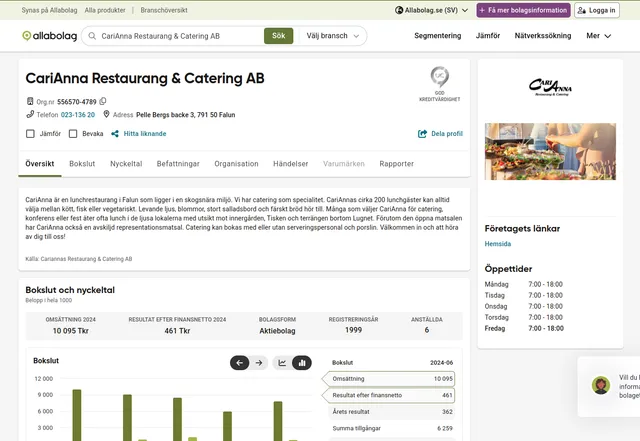The image size is (640, 441).
Task: Click the Anställda value 6
Action: [427, 330]
